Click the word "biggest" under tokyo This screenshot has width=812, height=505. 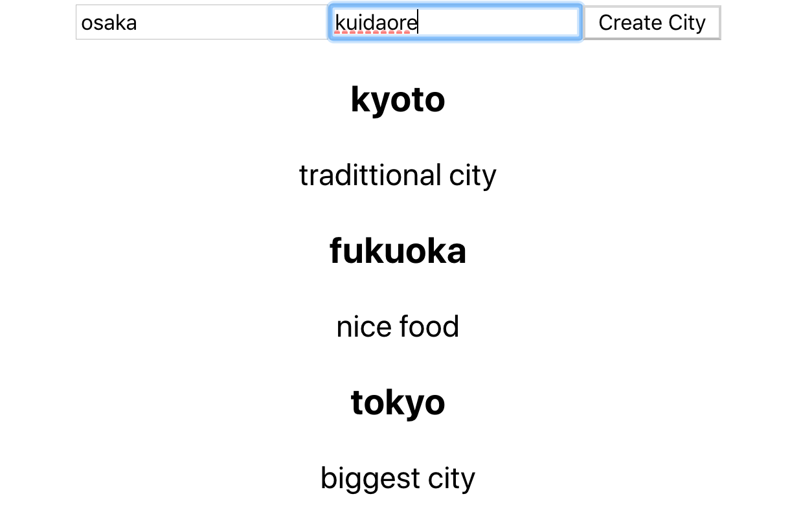tap(370, 478)
